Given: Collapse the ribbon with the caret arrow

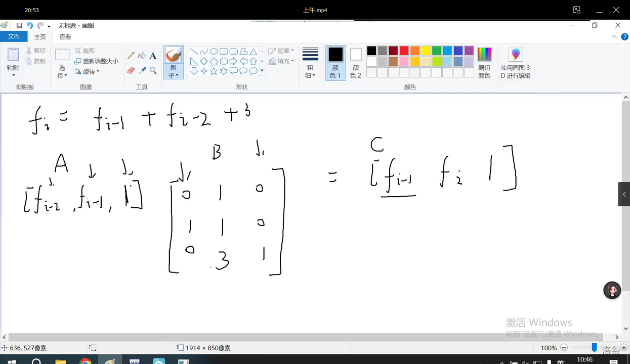Looking at the screenshot, I should [x=614, y=37].
